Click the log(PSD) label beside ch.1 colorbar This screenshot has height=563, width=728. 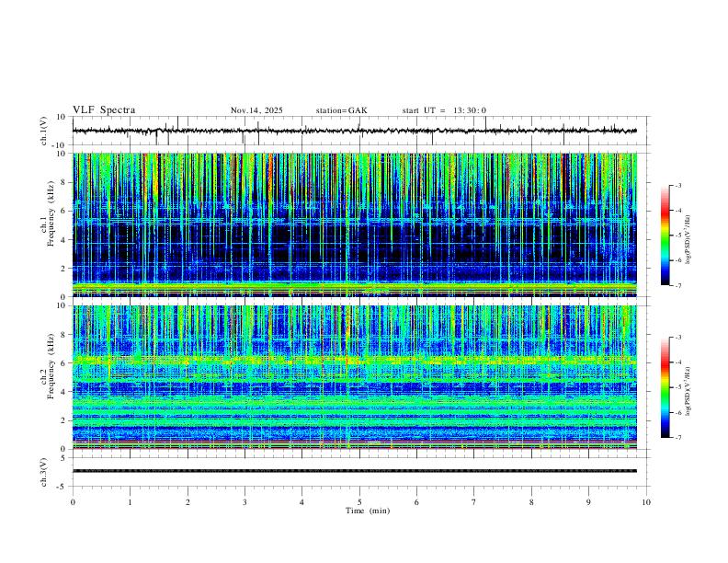(x=688, y=240)
